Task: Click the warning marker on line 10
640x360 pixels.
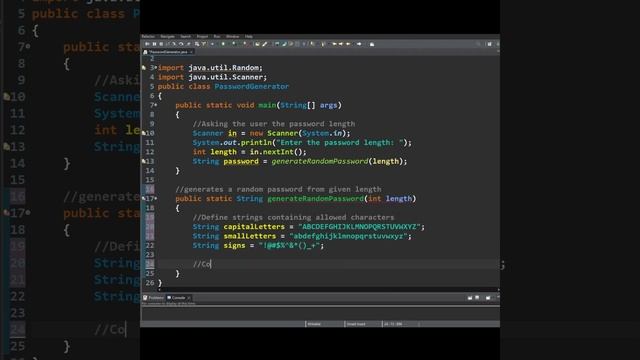Action: click(144, 133)
